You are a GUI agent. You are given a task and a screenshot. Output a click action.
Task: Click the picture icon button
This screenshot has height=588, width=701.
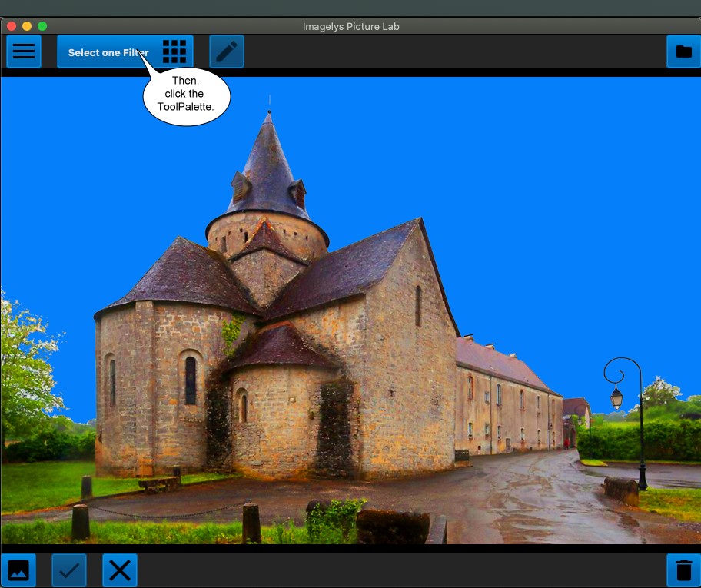tap(18, 570)
